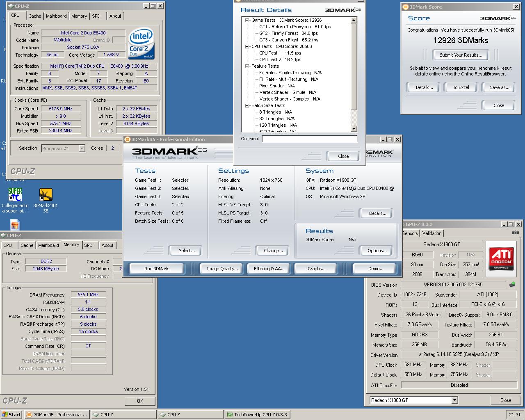This screenshot has height=420, width=525.
Task: Select GT3 - Canyon Flight result row
Action: tap(289, 40)
